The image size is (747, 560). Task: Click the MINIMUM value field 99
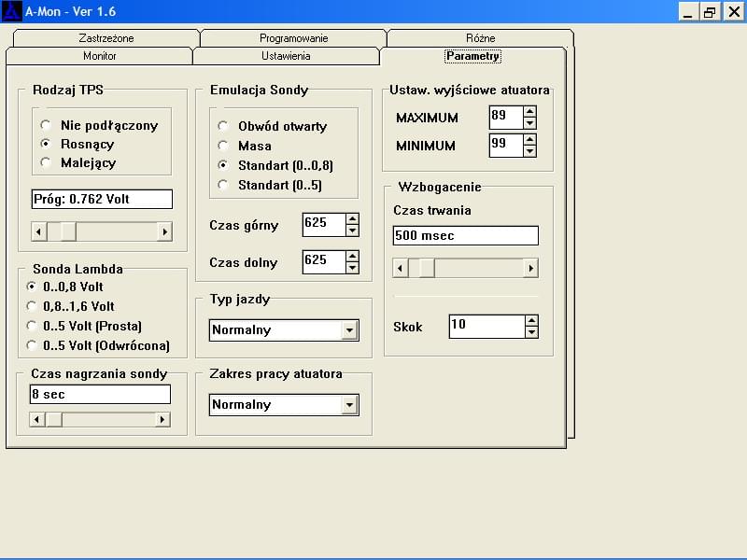(506, 146)
